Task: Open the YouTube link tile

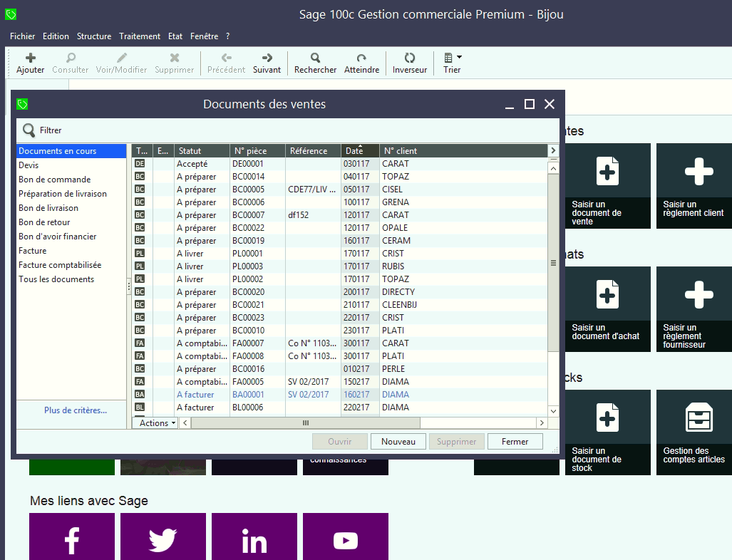Action: [346, 536]
